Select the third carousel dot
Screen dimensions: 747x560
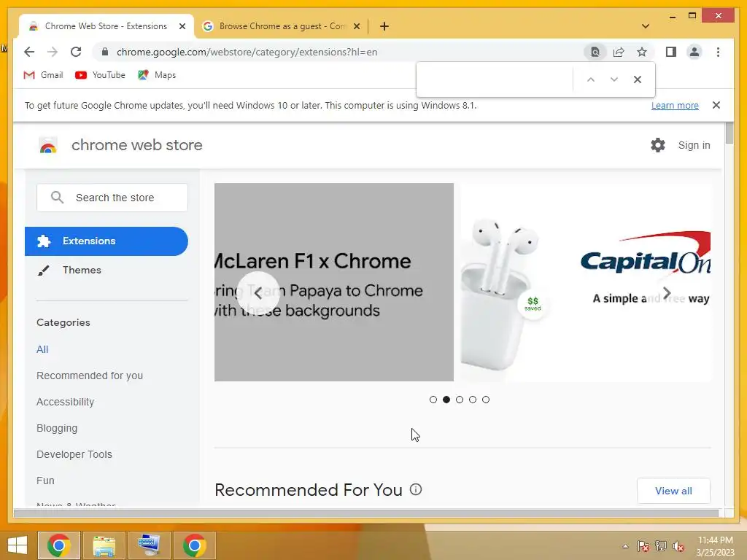[x=460, y=400]
